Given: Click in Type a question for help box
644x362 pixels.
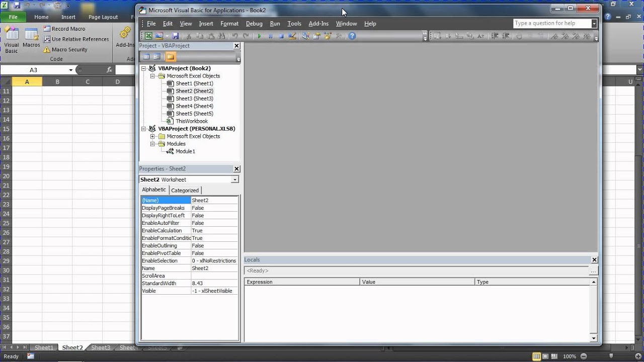Looking at the screenshot, I should (x=552, y=23).
